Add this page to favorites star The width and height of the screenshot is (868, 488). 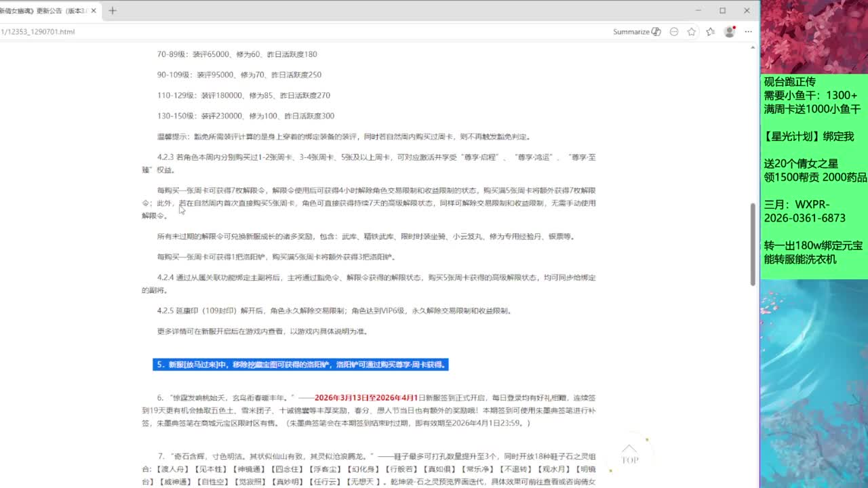[692, 32]
